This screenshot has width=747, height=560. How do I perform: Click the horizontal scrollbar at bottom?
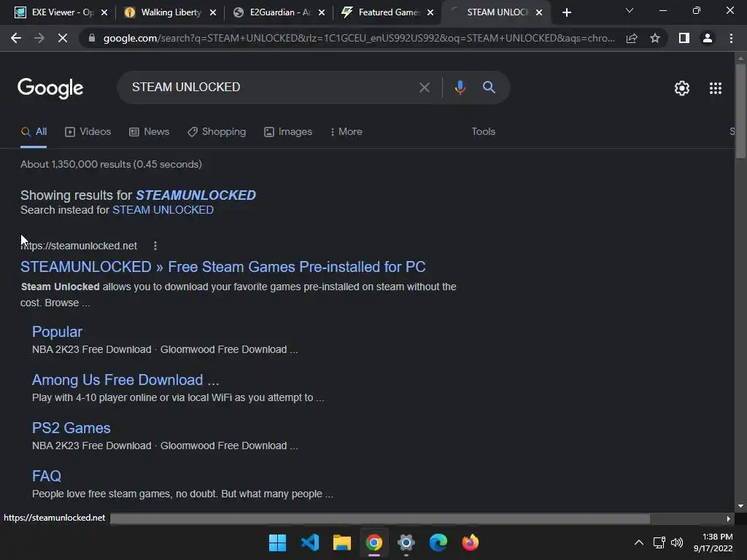point(379,518)
